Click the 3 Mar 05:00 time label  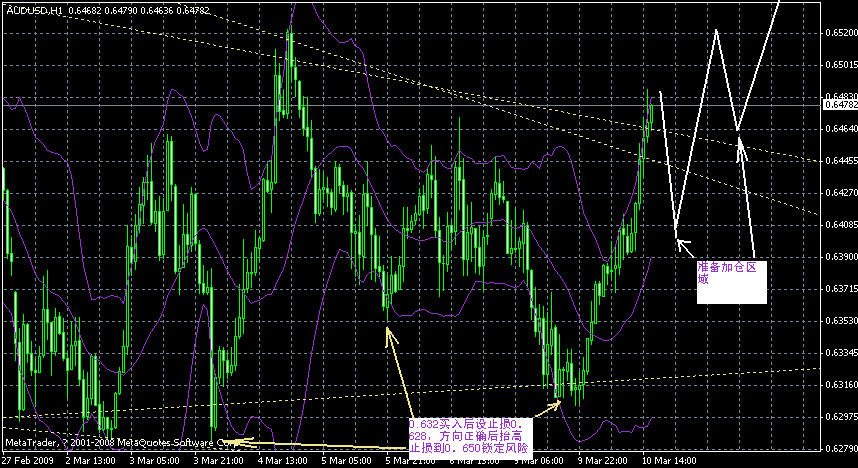(155, 461)
